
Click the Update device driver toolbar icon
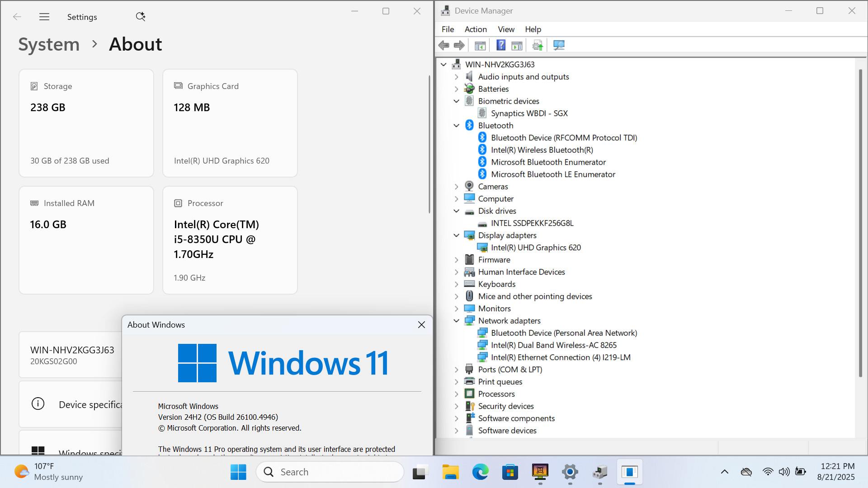pos(538,45)
